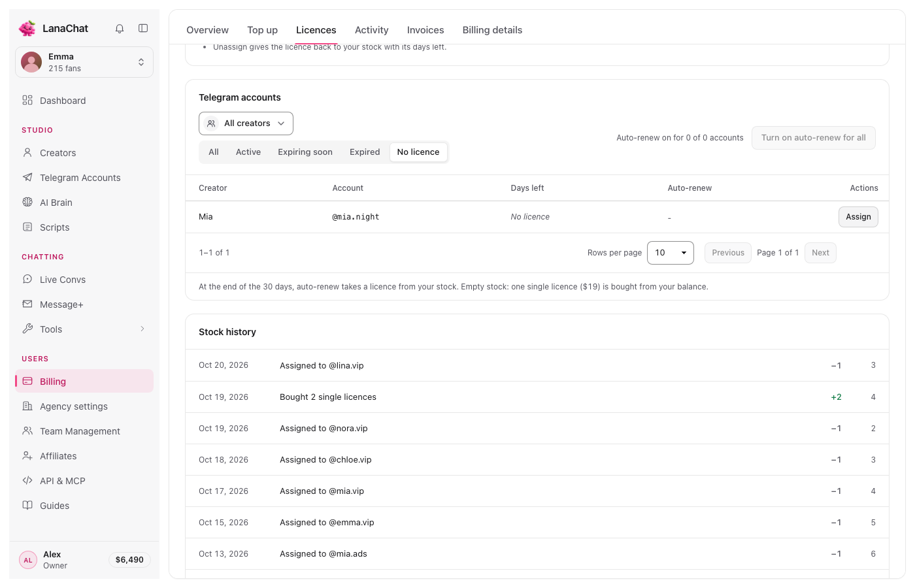Assign licence to @mia.night
Screen dimensions: 915x588
[858, 217]
